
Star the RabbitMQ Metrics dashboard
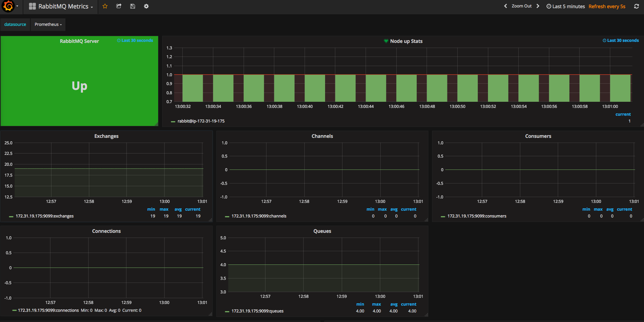coord(105,6)
